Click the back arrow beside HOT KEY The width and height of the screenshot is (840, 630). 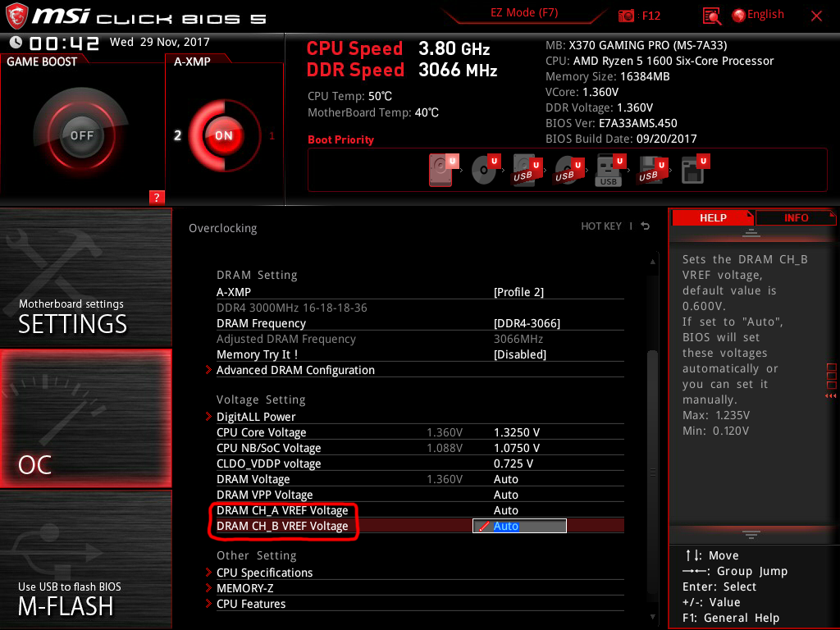pyautogui.click(x=646, y=226)
